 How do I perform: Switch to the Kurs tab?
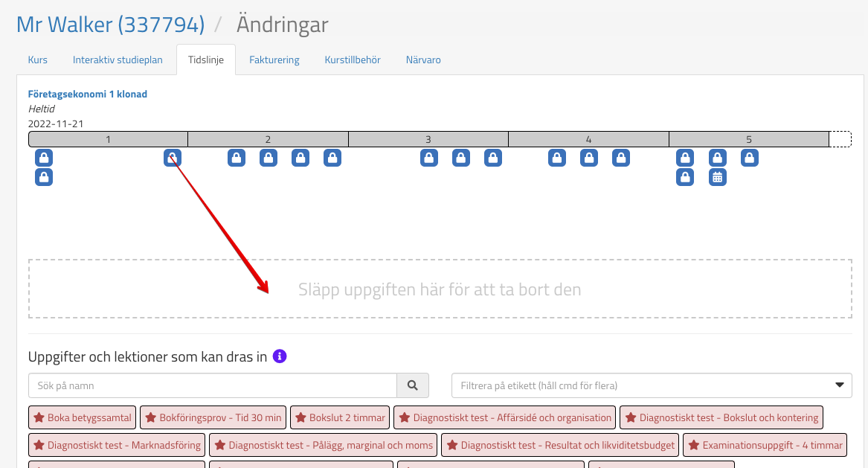(x=37, y=60)
